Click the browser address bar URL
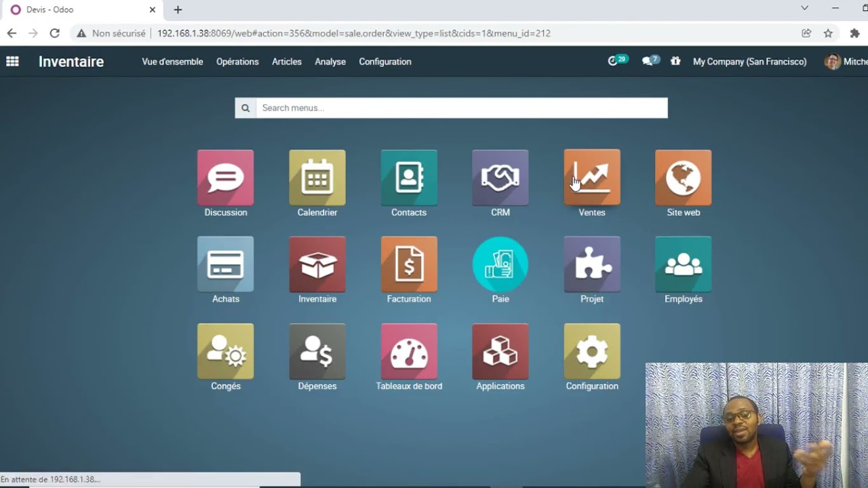The width and height of the screenshot is (868, 488). pyautogui.click(x=354, y=33)
